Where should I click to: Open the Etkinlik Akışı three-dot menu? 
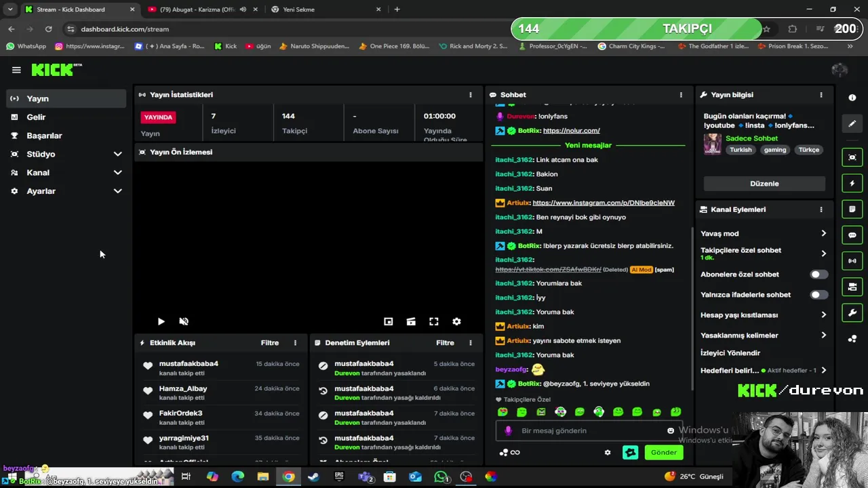295,343
